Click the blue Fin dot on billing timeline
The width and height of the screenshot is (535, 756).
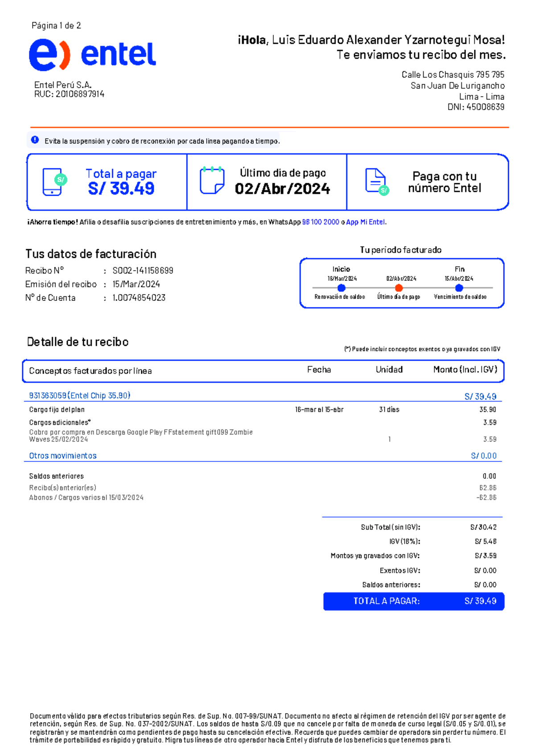point(459,288)
